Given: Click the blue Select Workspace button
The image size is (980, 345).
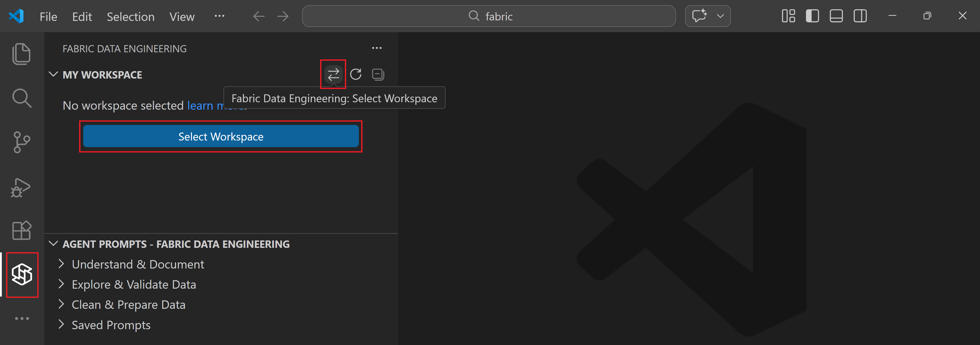Looking at the screenshot, I should pos(221,136).
